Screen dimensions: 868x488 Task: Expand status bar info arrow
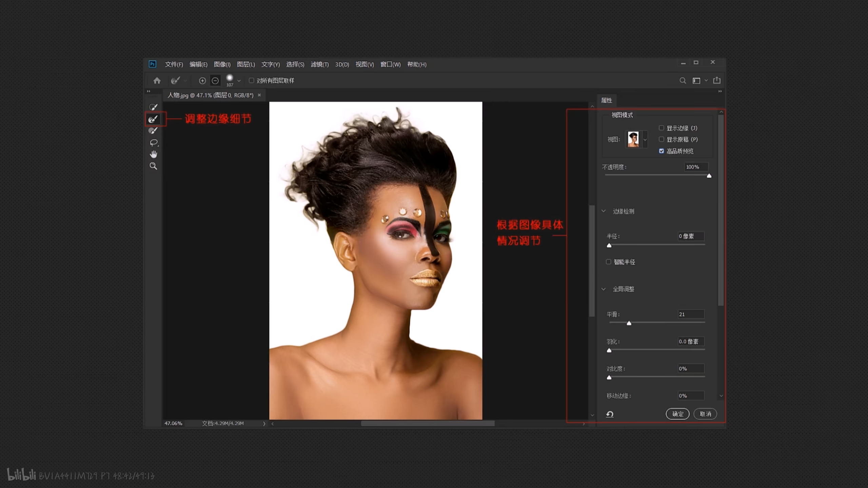[x=264, y=424]
